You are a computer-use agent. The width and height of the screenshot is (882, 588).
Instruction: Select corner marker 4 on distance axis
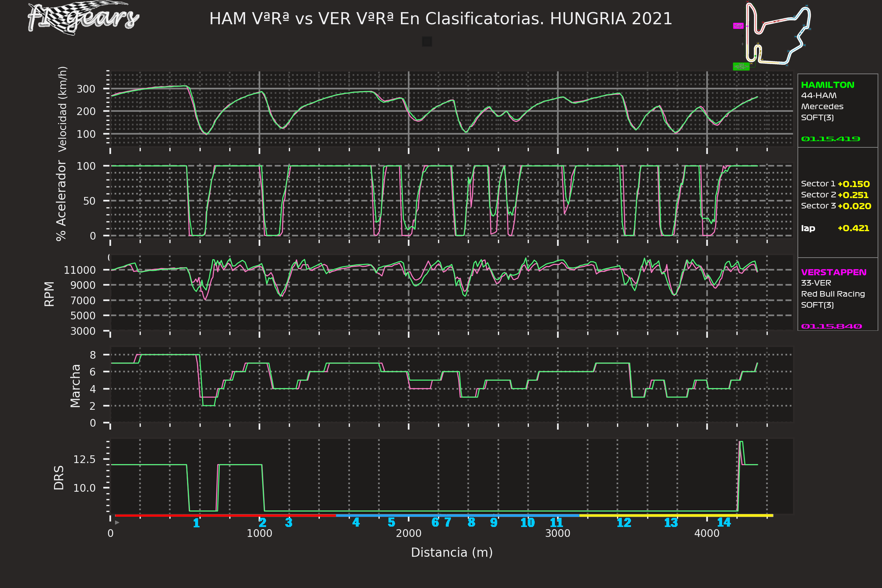click(x=356, y=522)
